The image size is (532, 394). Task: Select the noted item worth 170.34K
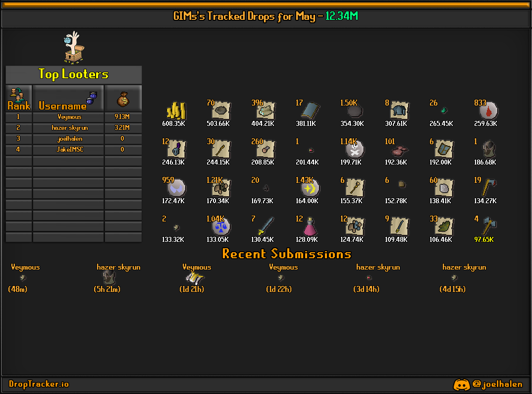point(221,188)
